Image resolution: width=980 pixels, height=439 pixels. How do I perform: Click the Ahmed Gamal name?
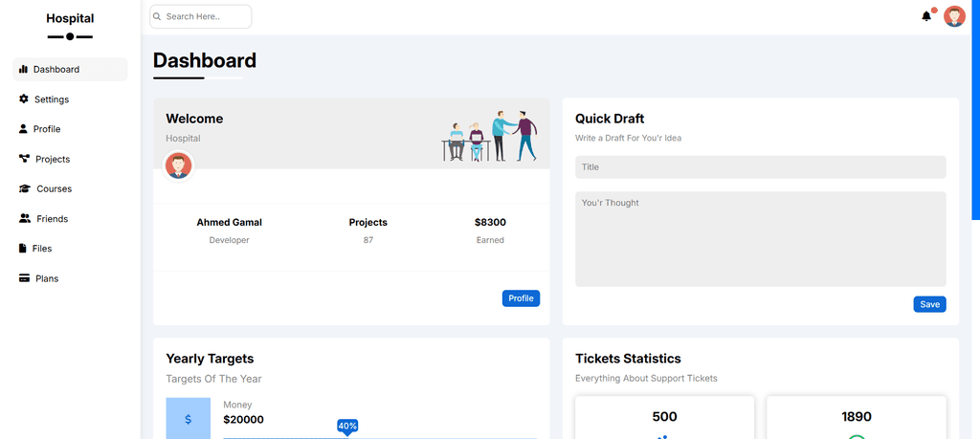[230, 222]
